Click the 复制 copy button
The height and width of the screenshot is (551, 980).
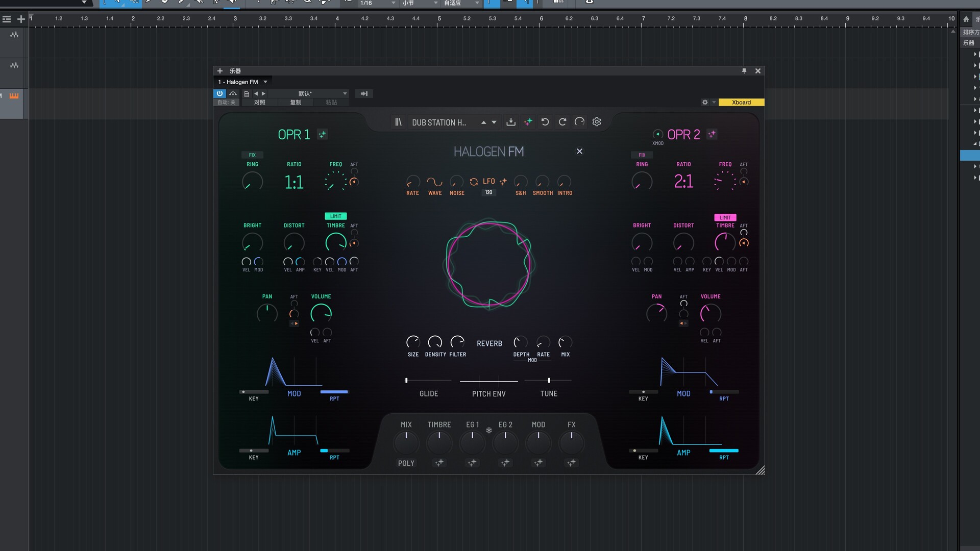click(x=296, y=103)
